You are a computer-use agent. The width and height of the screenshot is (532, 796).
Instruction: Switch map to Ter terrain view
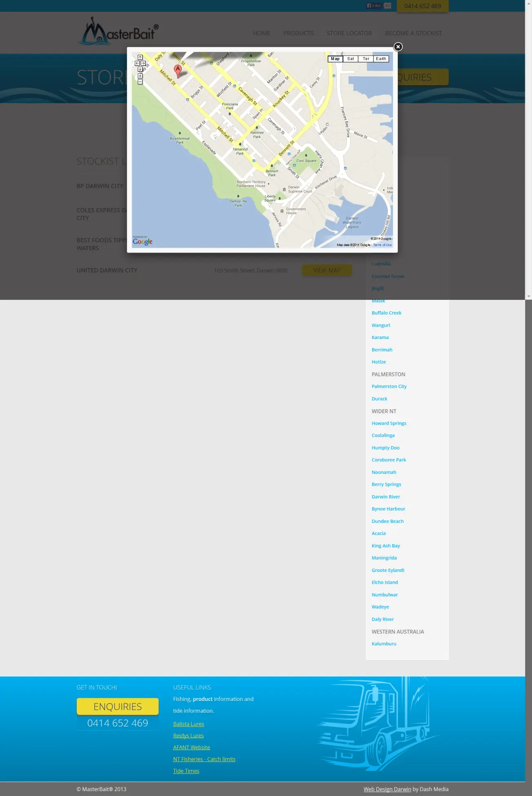tap(366, 59)
